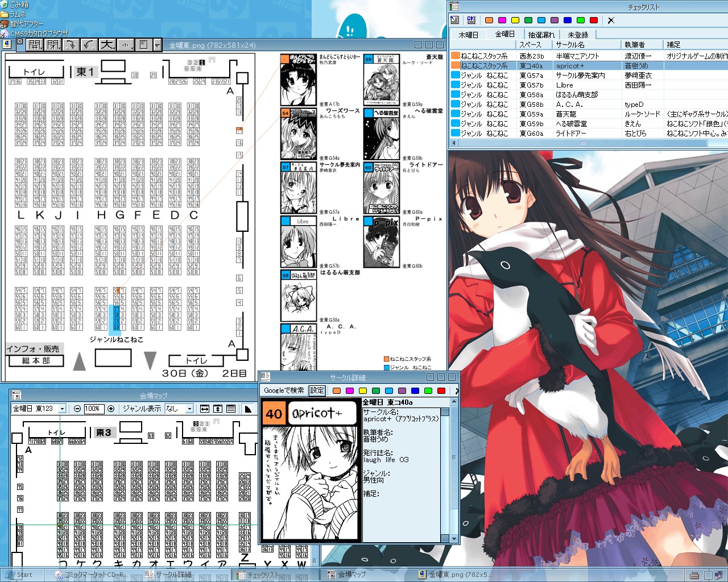Select checklist row サークル夢先案内
Viewport: 728px width, 582px height.
point(588,76)
